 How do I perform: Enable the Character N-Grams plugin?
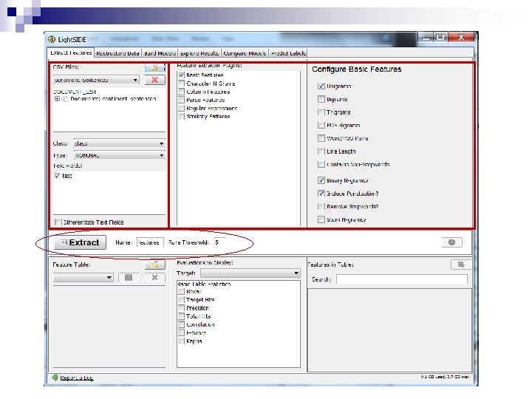[x=182, y=83]
